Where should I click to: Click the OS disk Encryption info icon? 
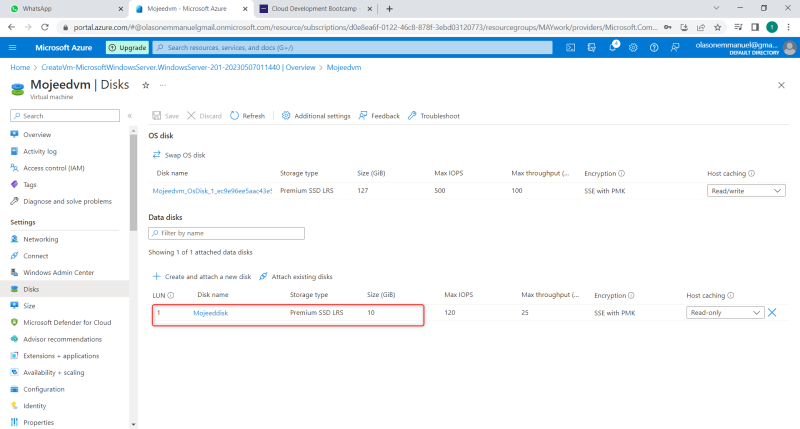(x=621, y=173)
